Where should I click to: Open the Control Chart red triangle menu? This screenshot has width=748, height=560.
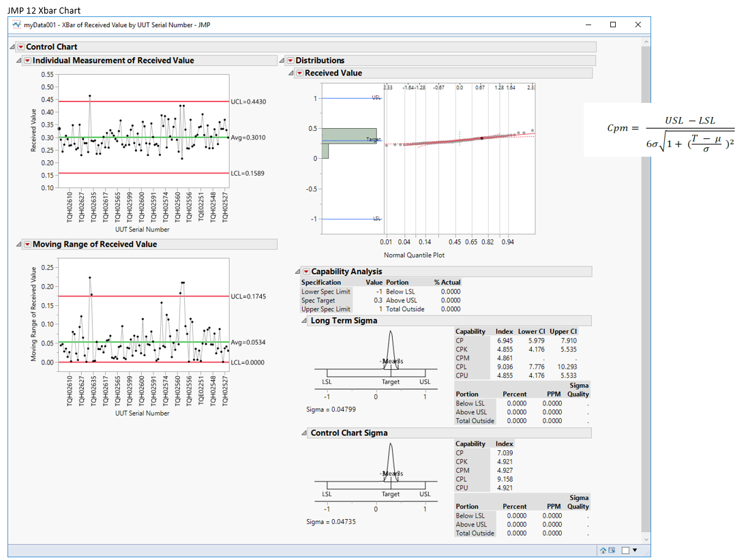[20, 47]
